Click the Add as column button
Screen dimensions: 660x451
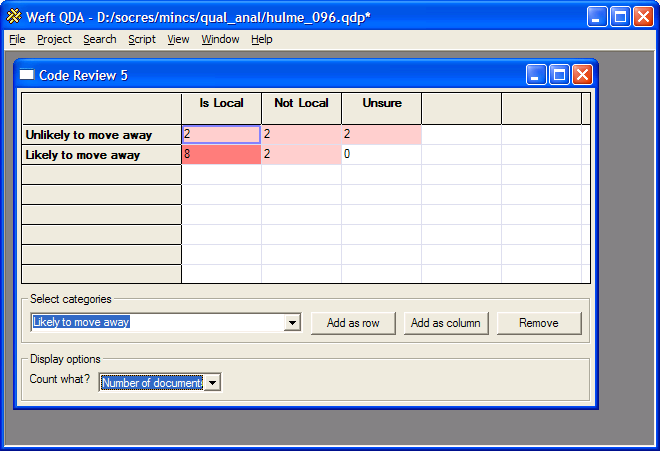point(445,323)
